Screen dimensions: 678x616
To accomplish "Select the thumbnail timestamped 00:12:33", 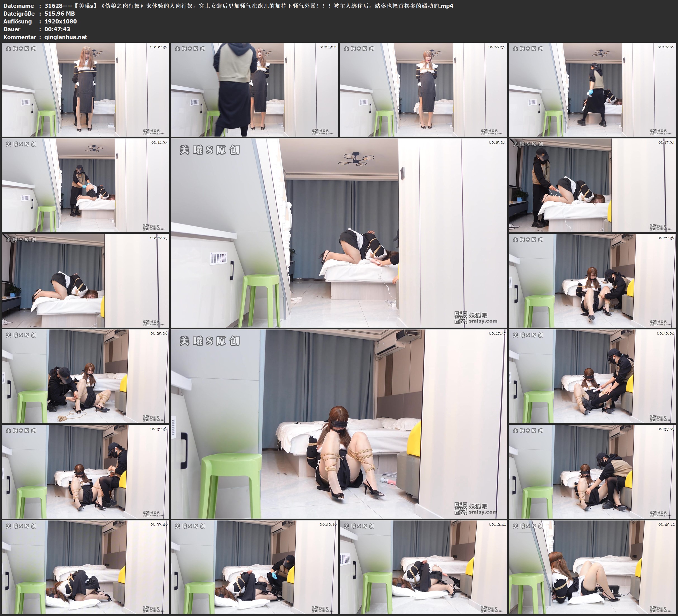I will (85, 185).
